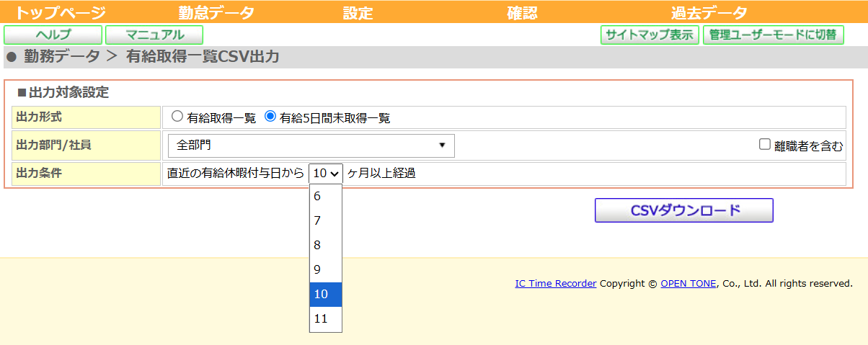The height and width of the screenshot is (345, 868).
Task: Open the 設定 menu
Action: pos(358,12)
